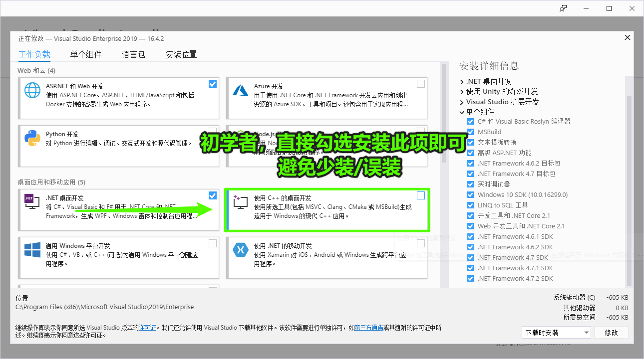Uncheck .NET Framework 4.6.1 SDK
This screenshot has height=359, width=644.
tap(470, 237)
